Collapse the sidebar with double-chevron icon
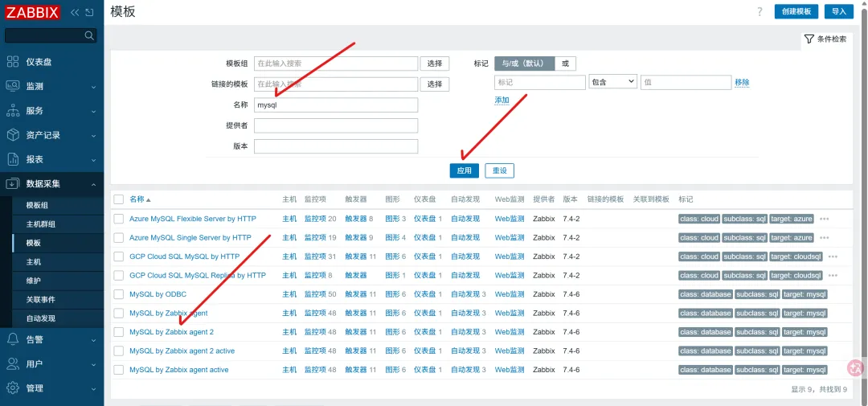This screenshot has height=406, width=868. pos(76,12)
